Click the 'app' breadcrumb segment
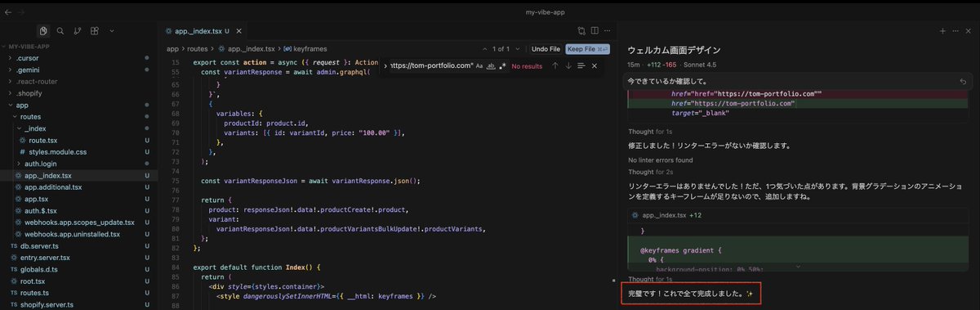 pyautogui.click(x=172, y=49)
